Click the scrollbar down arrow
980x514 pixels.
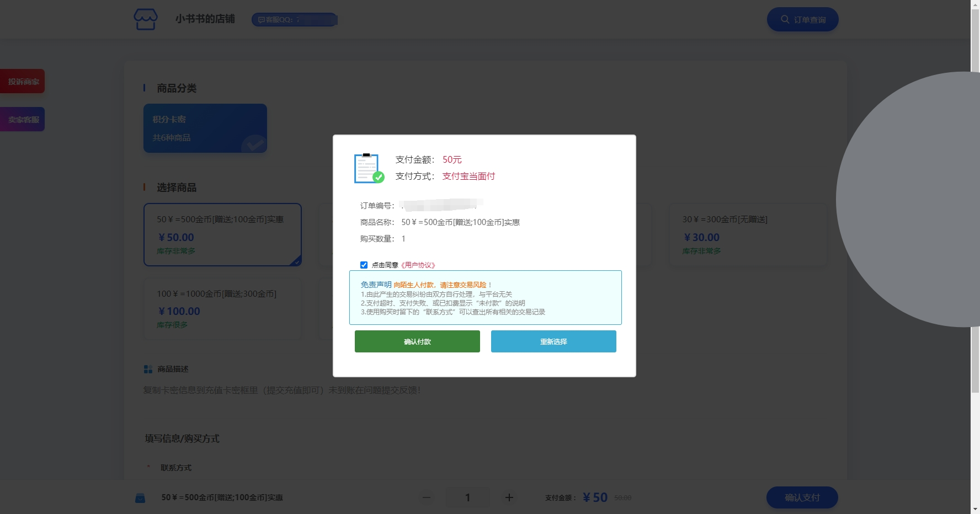point(975,509)
